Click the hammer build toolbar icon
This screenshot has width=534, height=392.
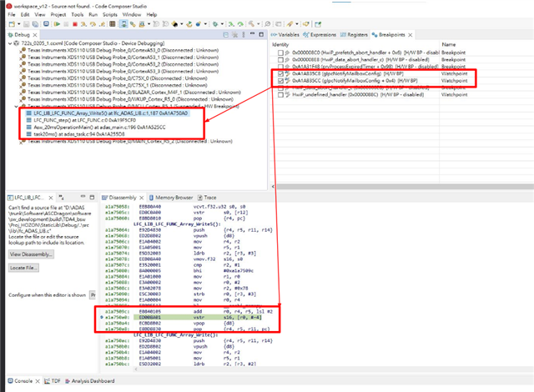coord(251,24)
